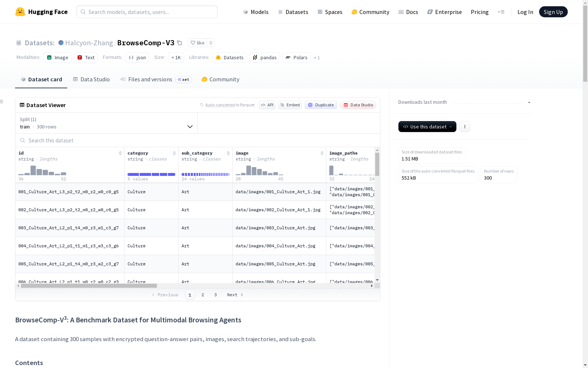Click the sub_category classes distribution bar
Viewport: 588px width, 368px height.
coord(205,174)
